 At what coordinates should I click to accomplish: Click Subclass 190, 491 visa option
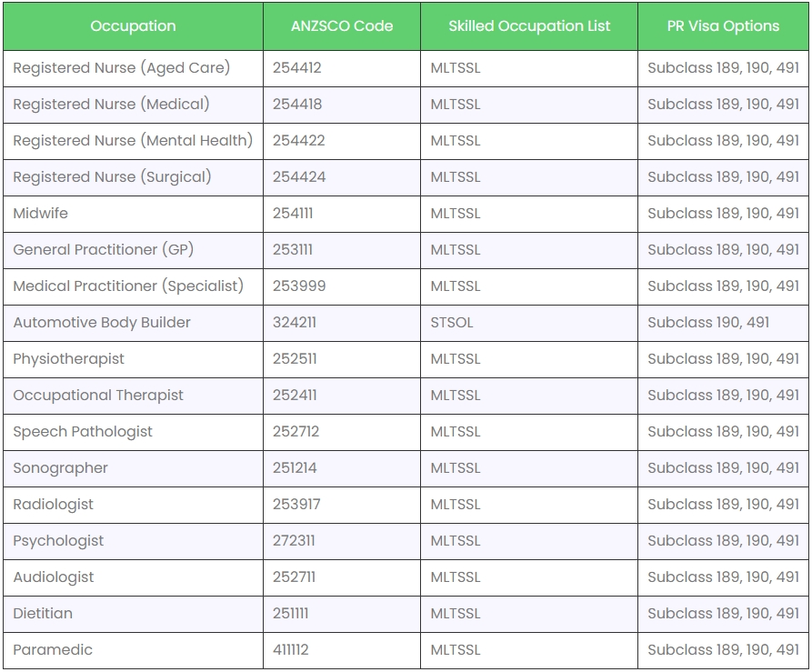point(708,323)
